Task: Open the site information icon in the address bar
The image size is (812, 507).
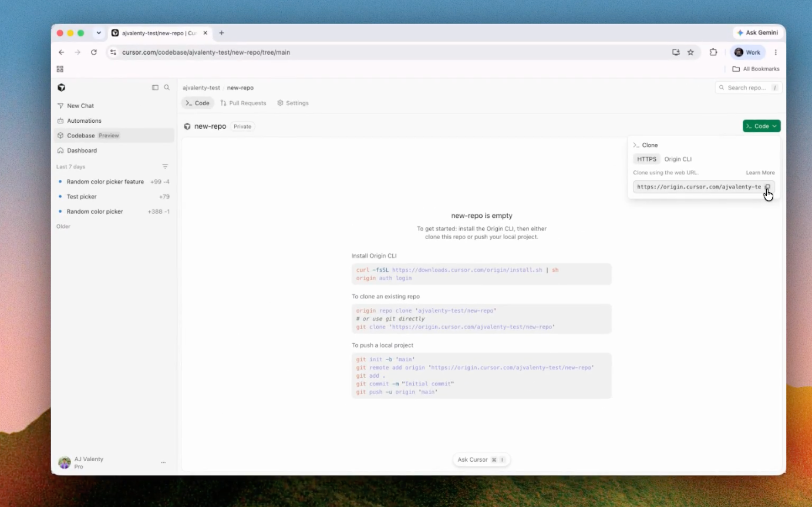Action: pos(113,52)
